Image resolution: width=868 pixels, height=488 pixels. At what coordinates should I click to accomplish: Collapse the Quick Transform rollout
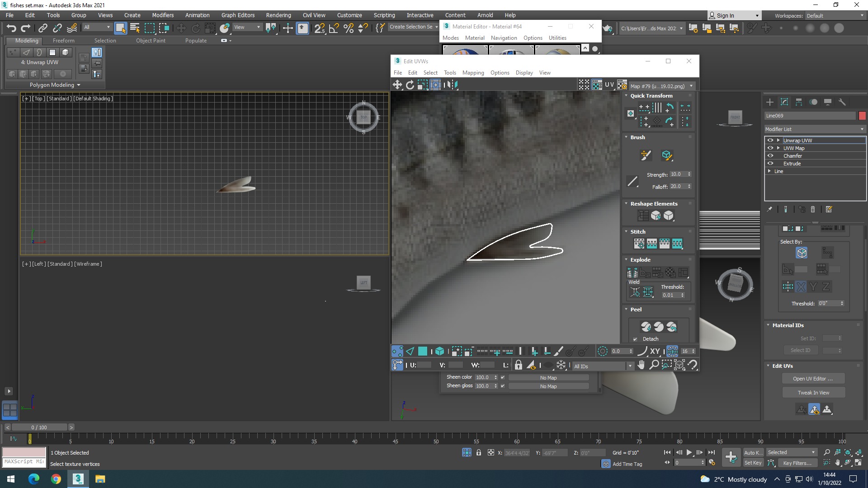tap(627, 95)
